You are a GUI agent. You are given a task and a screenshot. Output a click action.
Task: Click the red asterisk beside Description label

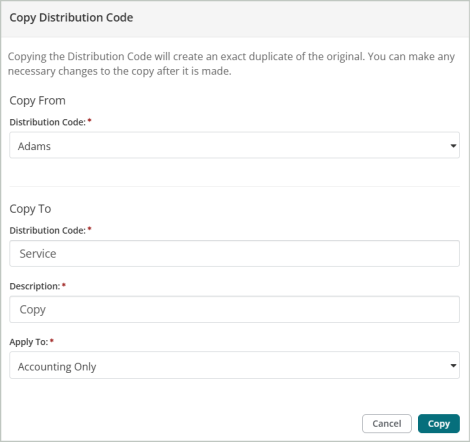pyautogui.click(x=64, y=285)
